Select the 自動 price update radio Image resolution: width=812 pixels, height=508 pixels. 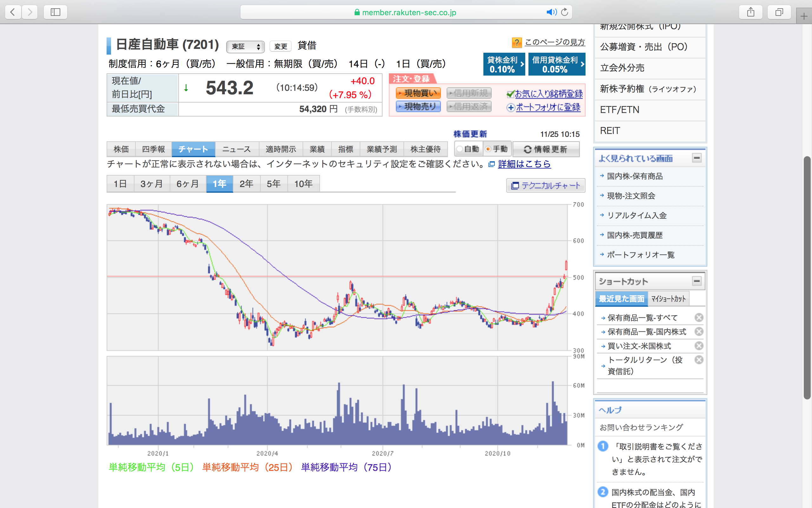pyautogui.click(x=460, y=149)
